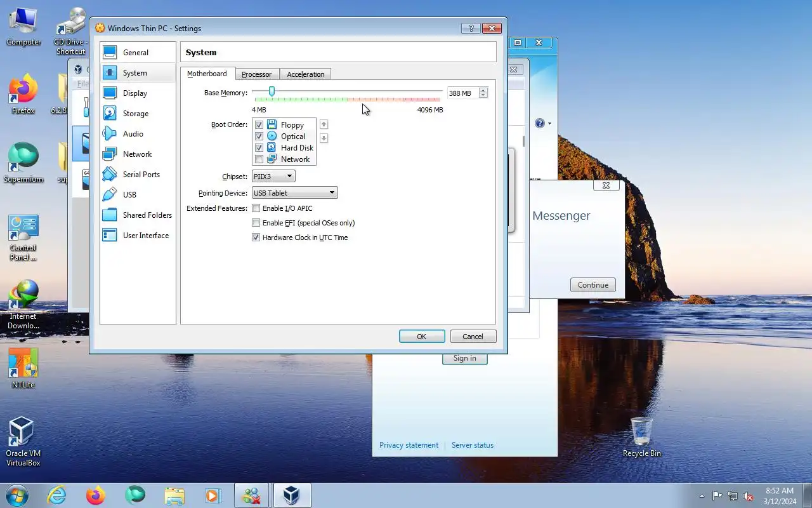Open Windows Media Player from taskbar
This screenshot has width=812, height=508.
[212, 495]
